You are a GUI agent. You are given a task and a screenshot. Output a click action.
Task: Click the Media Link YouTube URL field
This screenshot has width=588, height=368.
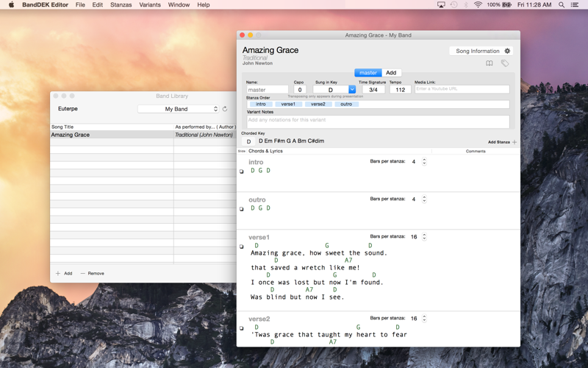[x=462, y=89]
